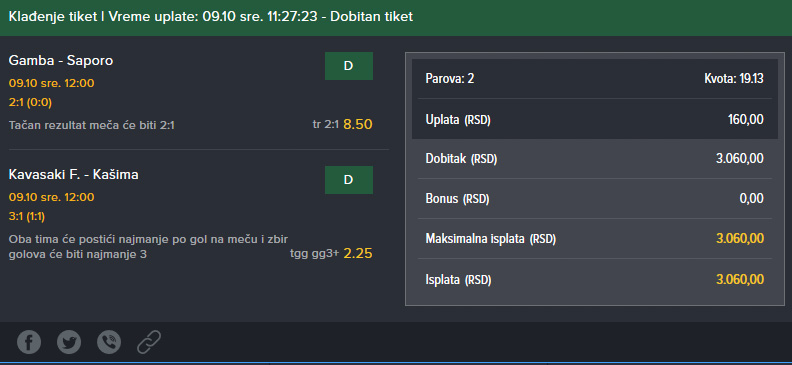Select the Kavasaki F. - Kašima match title
This screenshot has height=365, width=792.
(73, 175)
